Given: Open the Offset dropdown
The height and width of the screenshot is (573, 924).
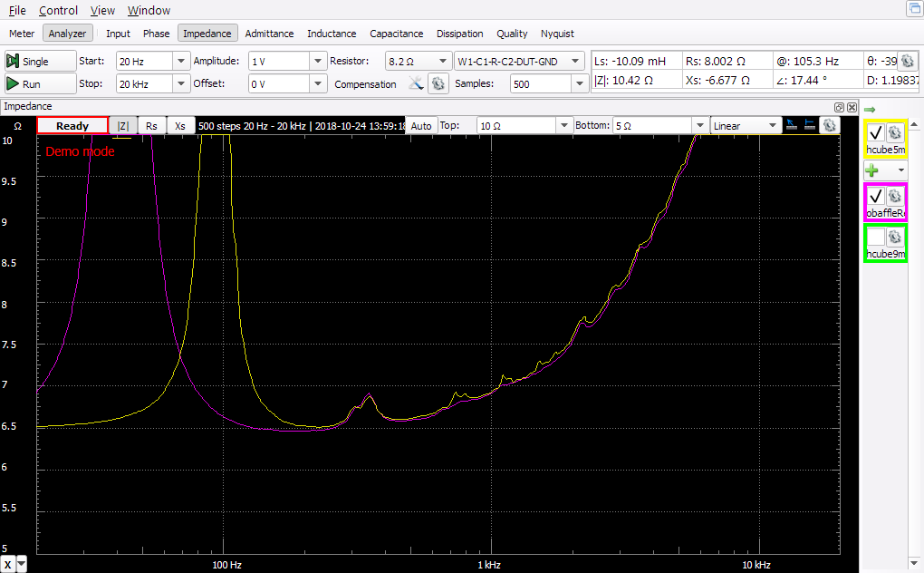Looking at the screenshot, I should 318,83.
